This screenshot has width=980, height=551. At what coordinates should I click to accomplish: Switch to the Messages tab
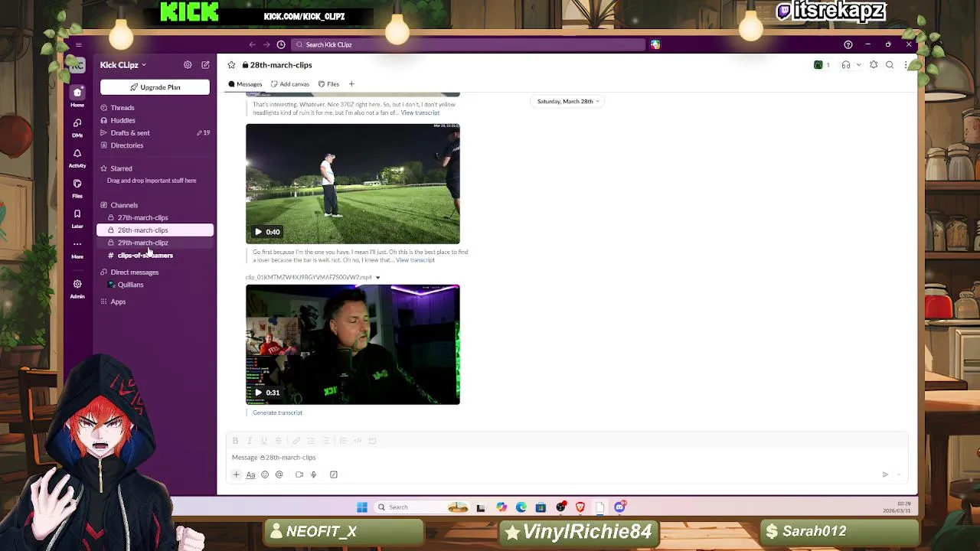tap(245, 84)
